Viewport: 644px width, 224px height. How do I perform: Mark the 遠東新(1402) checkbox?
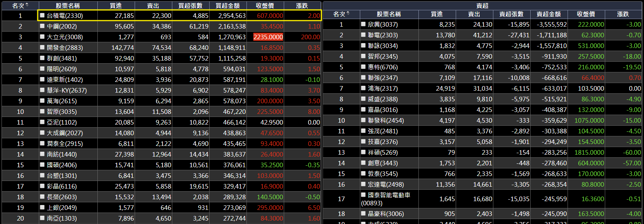click(43, 80)
